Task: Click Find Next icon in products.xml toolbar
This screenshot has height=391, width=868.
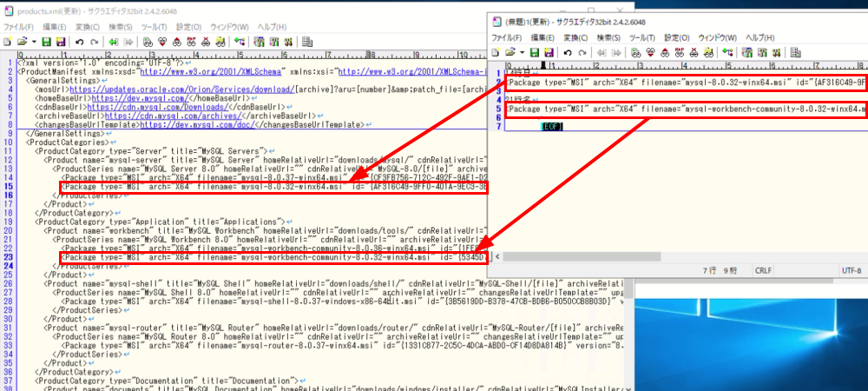Action: 162,41
